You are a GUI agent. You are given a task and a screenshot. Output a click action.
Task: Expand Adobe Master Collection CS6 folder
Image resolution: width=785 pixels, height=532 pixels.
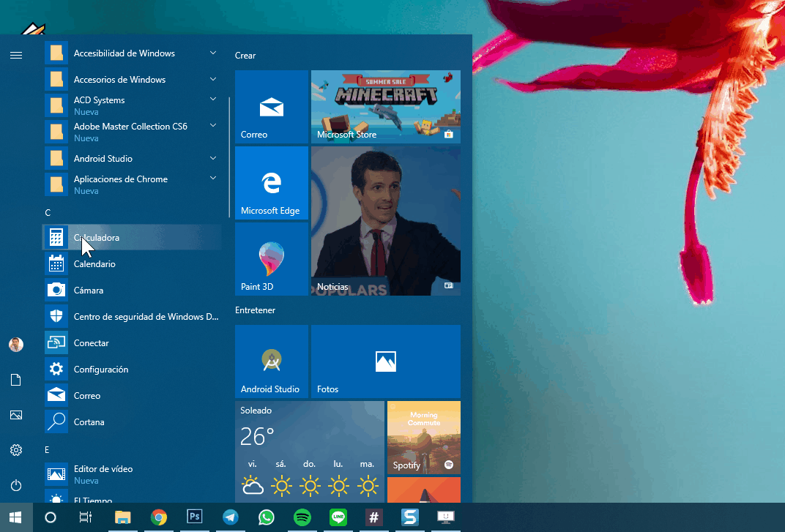[x=132, y=132]
